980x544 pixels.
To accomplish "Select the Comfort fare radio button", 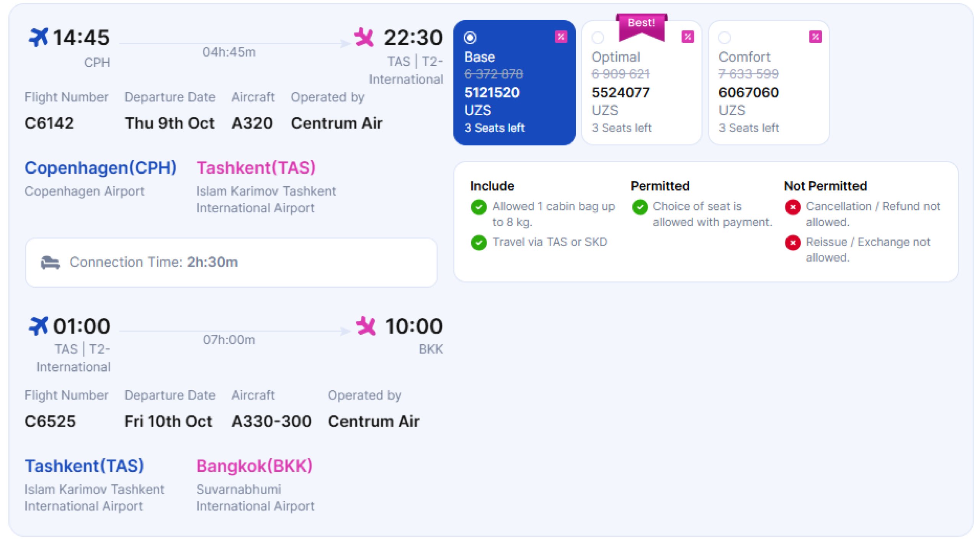I will pyautogui.click(x=724, y=37).
